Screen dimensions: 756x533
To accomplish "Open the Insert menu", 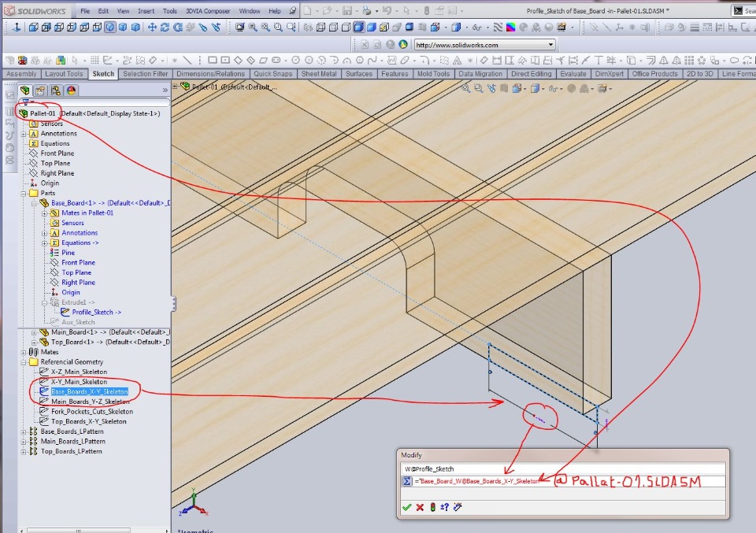I will [146, 10].
